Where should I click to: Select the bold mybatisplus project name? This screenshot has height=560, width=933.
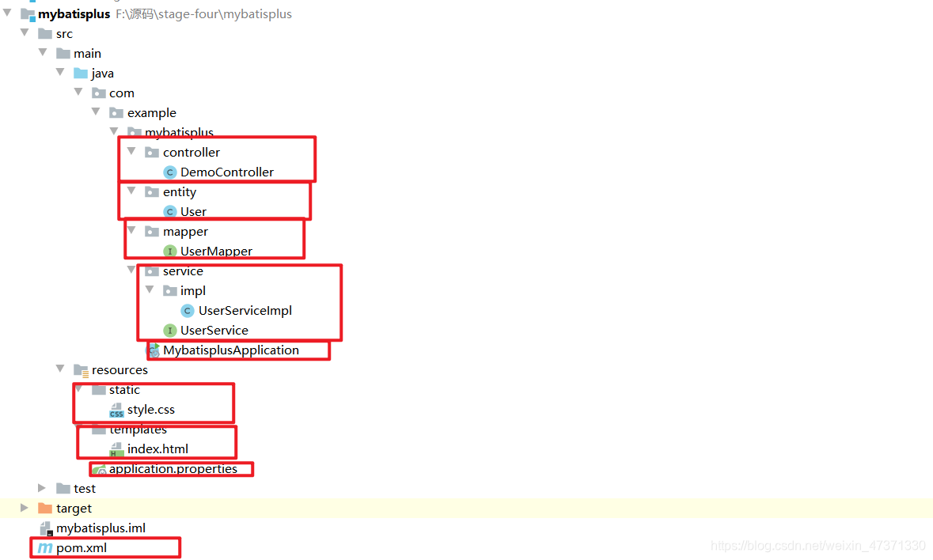click(74, 14)
